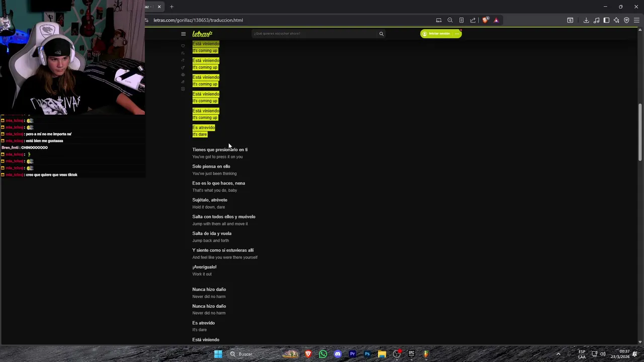Open the browser main menu icon

(636, 20)
